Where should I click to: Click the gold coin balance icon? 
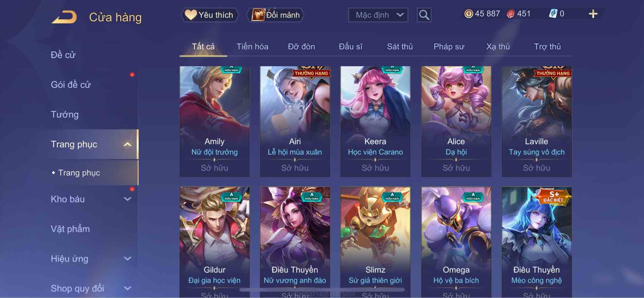coord(468,14)
